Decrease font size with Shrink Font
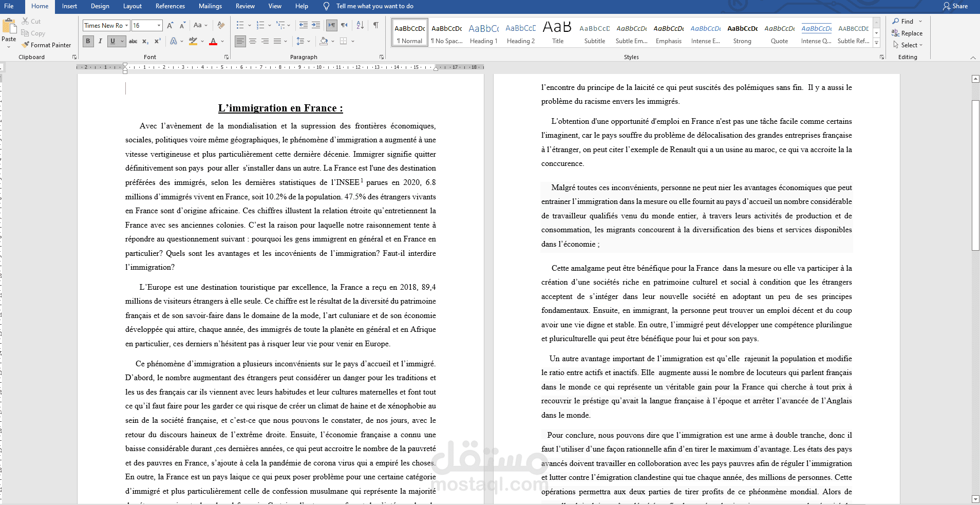The height and width of the screenshot is (505, 980). (x=182, y=25)
